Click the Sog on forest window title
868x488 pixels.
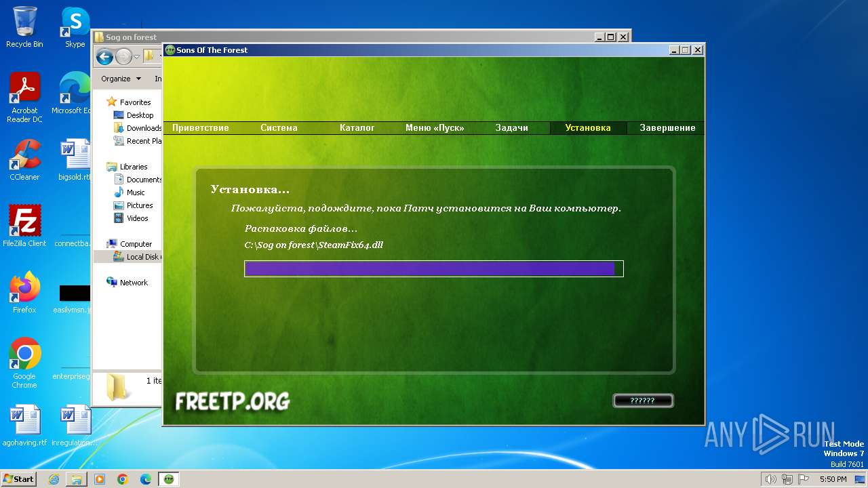click(131, 37)
